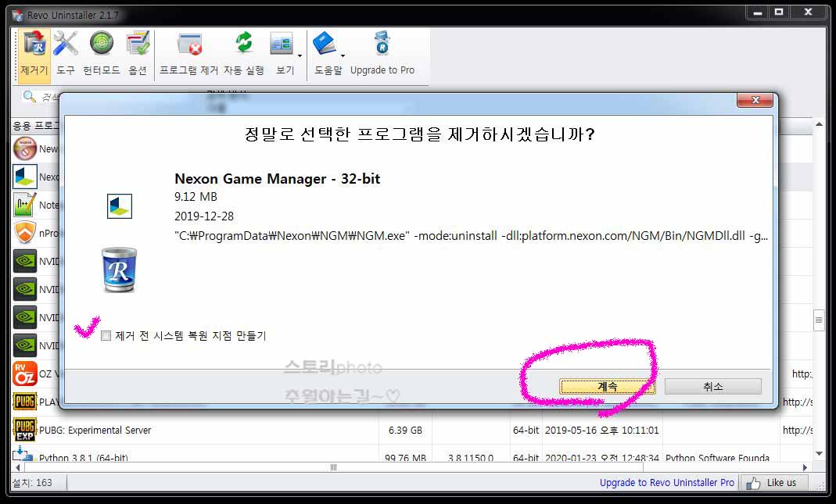Click the Revo recycle bin icon in dialog
836x504 pixels.
119,270
